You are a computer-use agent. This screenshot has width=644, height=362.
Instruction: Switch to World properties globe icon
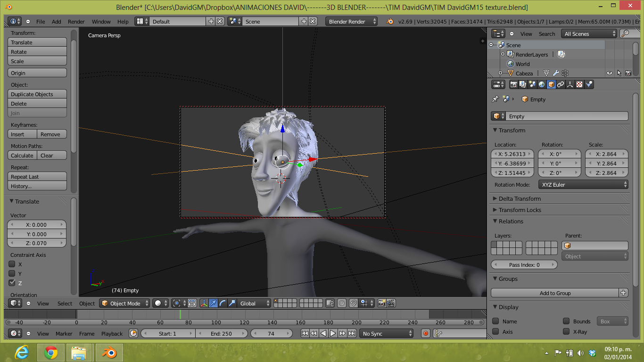542,84
